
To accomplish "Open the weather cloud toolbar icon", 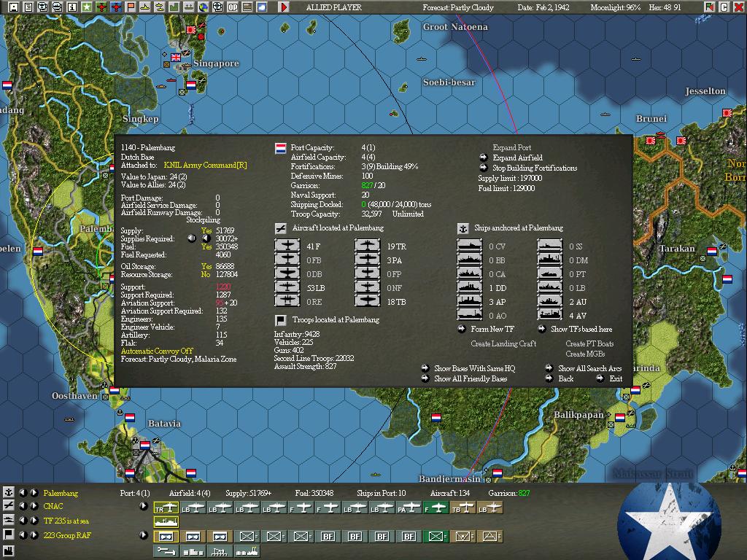I will tap(262, 7).
